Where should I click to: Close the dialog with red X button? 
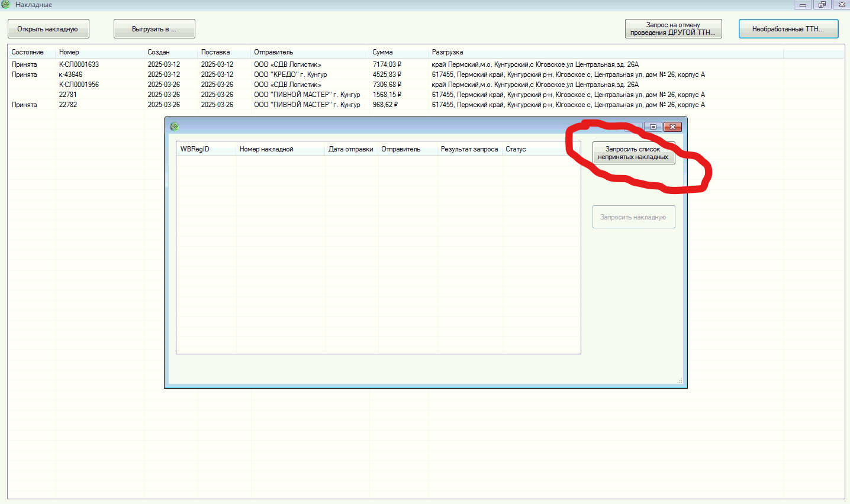[x=672, y=127]
